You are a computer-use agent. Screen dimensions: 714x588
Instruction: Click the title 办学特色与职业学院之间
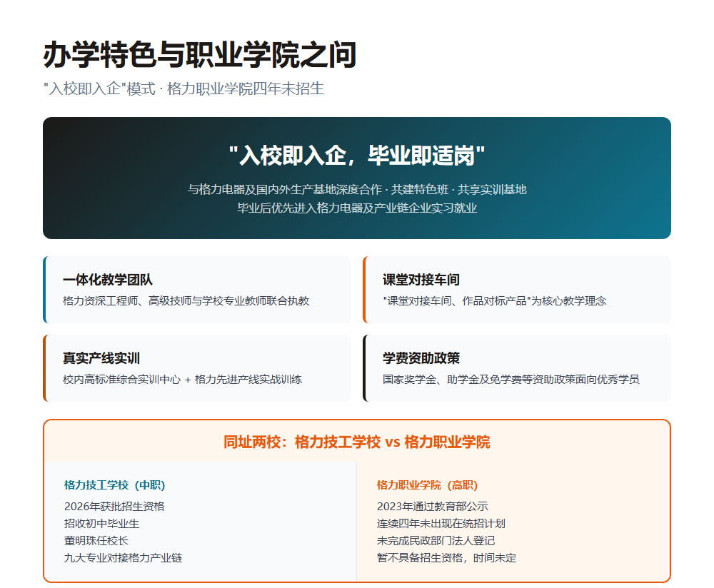[x=199, y=55]
